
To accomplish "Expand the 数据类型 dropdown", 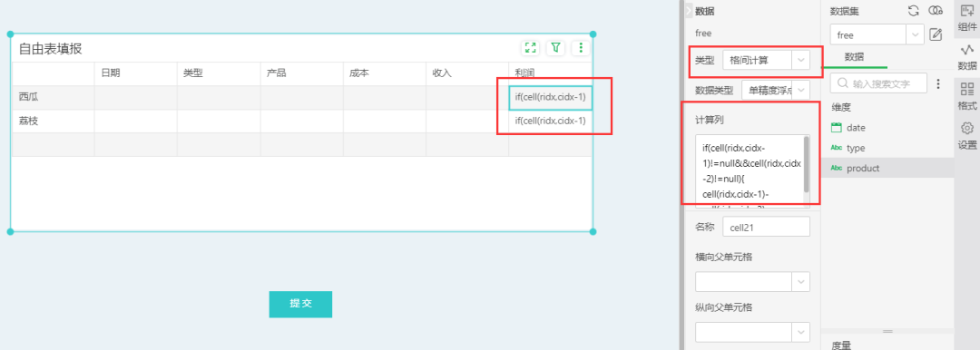I will click(776, 90).
